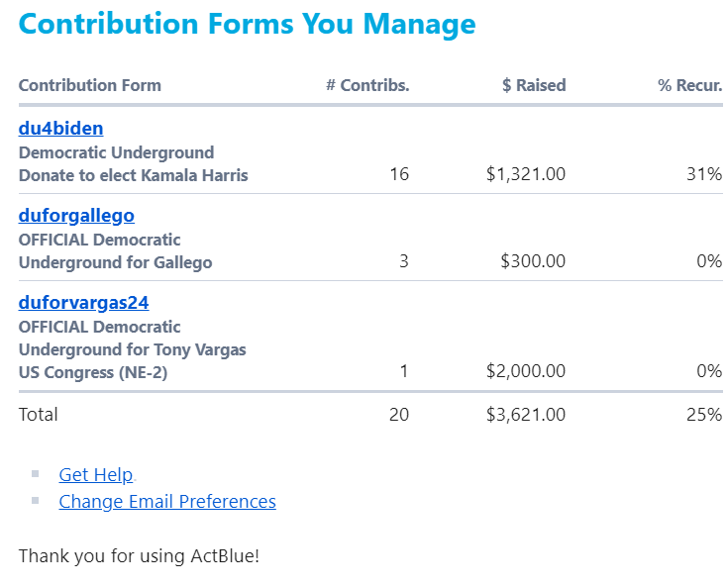The image size is (728, 587).
Task: Click the # Contribs. column header
Action: (367, 85)
